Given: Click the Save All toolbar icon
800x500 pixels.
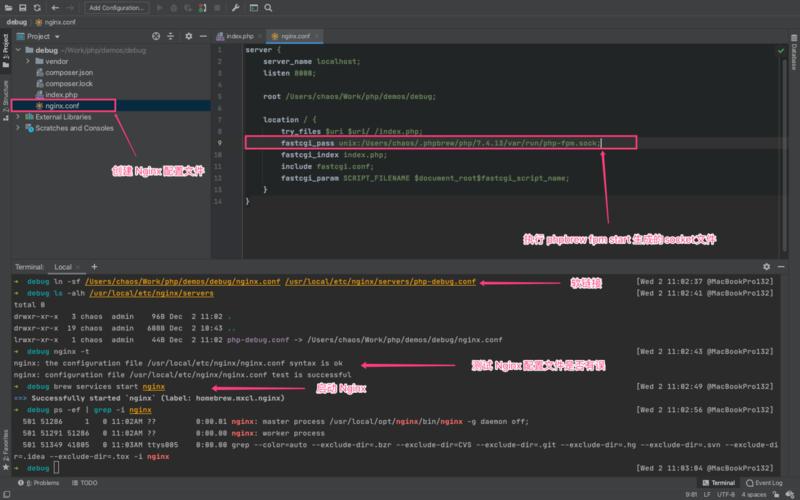Looking at the screenshot, I should 22,8.
